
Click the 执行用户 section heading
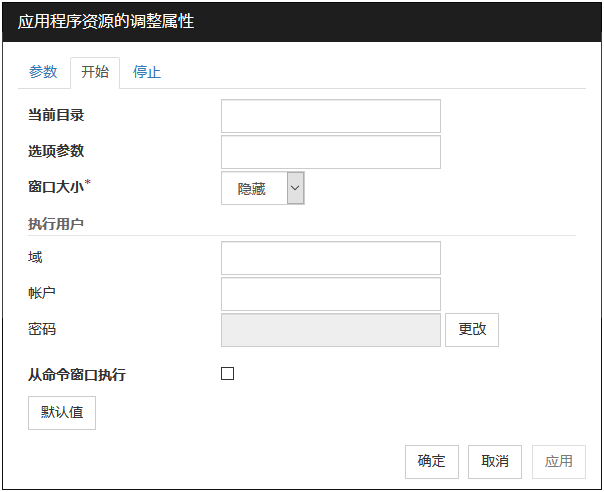click(x=56, y=224)
